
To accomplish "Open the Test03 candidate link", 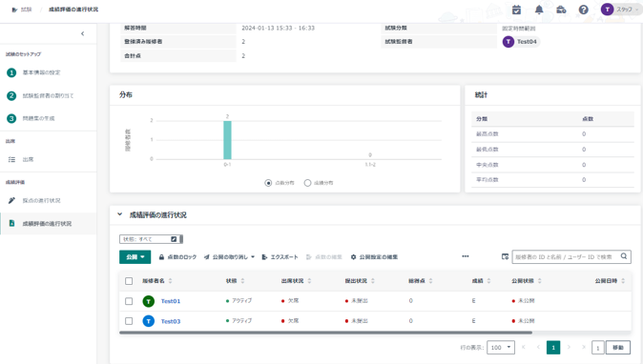I will (171, 321).
